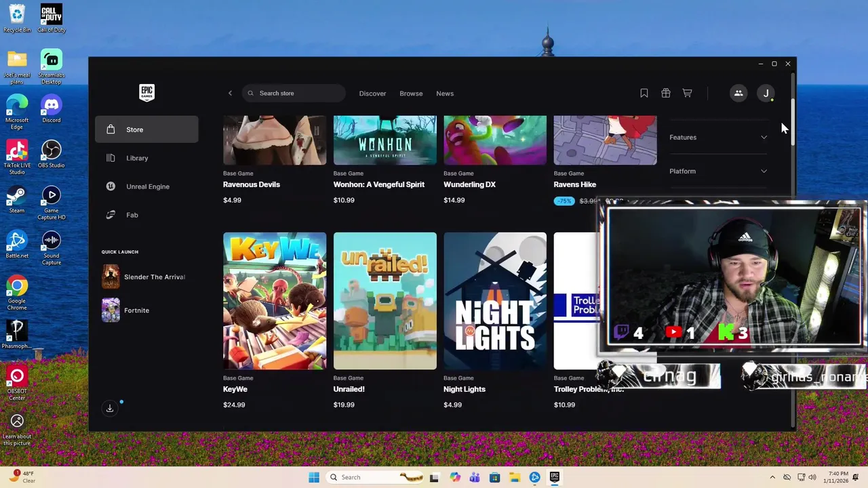Open the shopping cart icon
The image size is (868, 488).
coord(687,94)
